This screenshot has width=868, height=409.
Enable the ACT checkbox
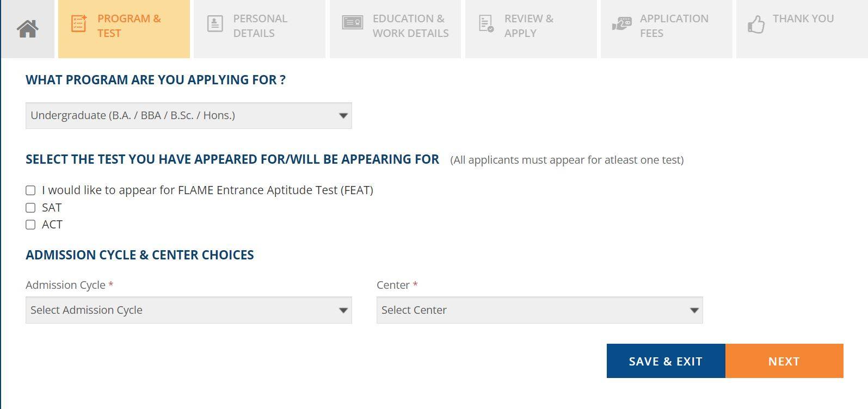[30, 225]
